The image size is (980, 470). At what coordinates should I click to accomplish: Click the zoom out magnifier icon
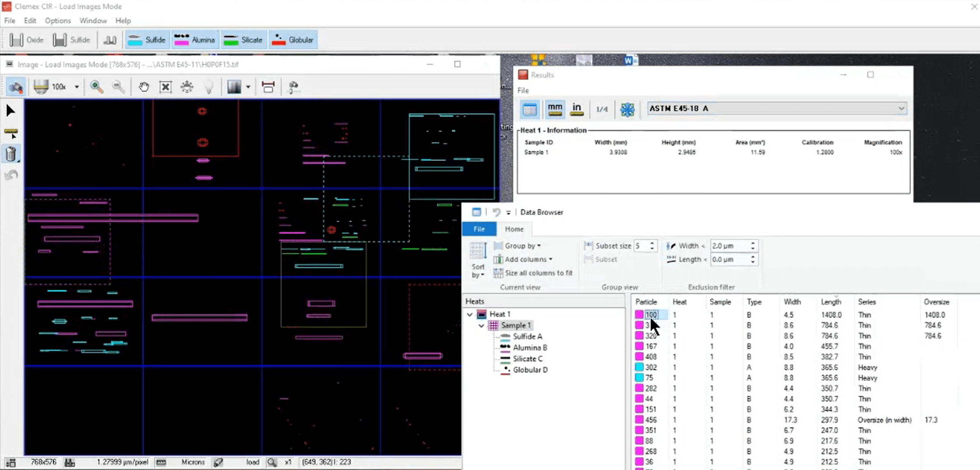click(x=118, y=87)
